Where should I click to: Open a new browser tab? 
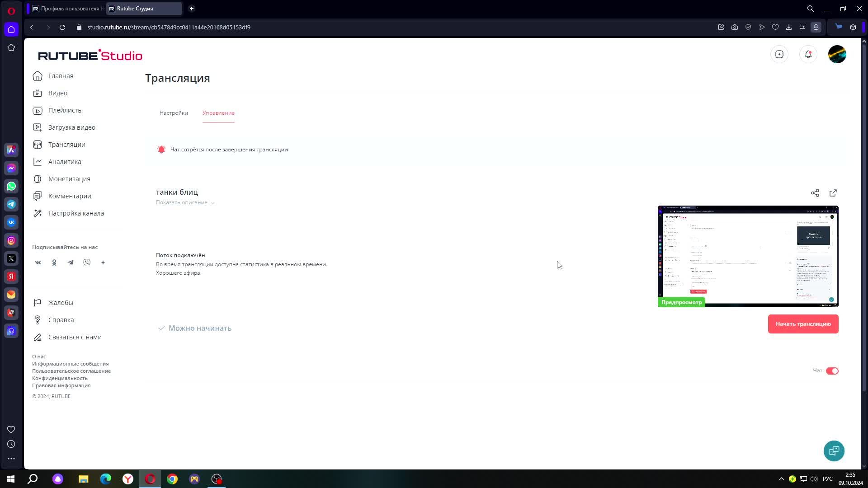(x=192, y=9)
